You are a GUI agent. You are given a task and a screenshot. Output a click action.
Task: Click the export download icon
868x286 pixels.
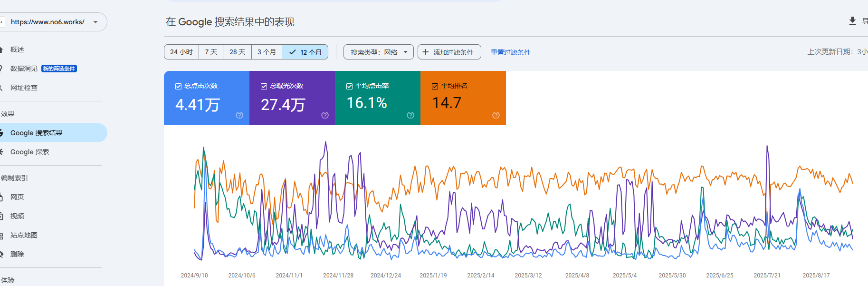(x=852, y=21)
